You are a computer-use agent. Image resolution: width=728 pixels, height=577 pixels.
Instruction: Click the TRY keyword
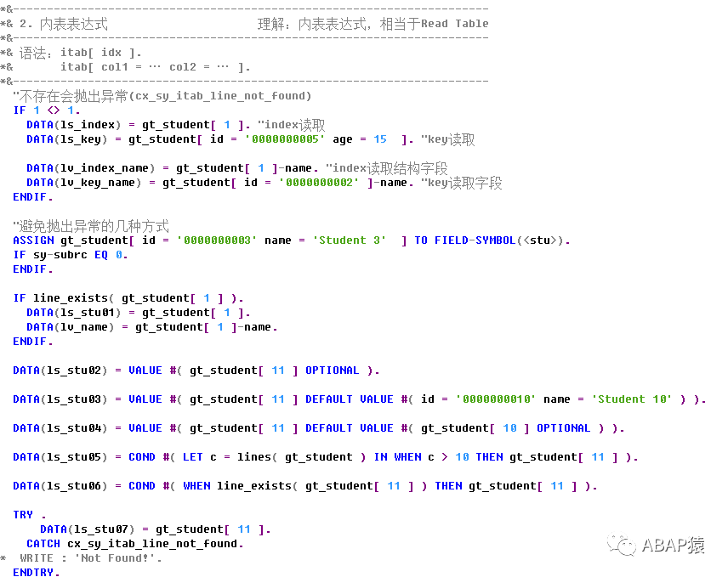23,514
